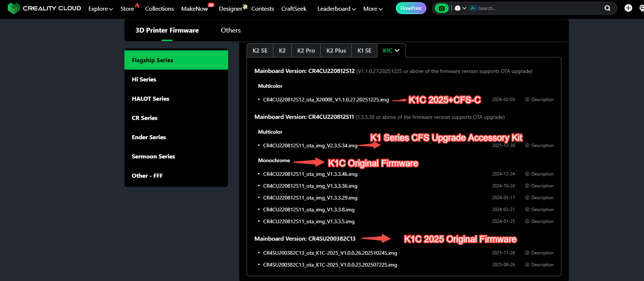The width and height of the screenshot is (644, 281).
Task: Click the green camera image search icon
Action: 441,8
